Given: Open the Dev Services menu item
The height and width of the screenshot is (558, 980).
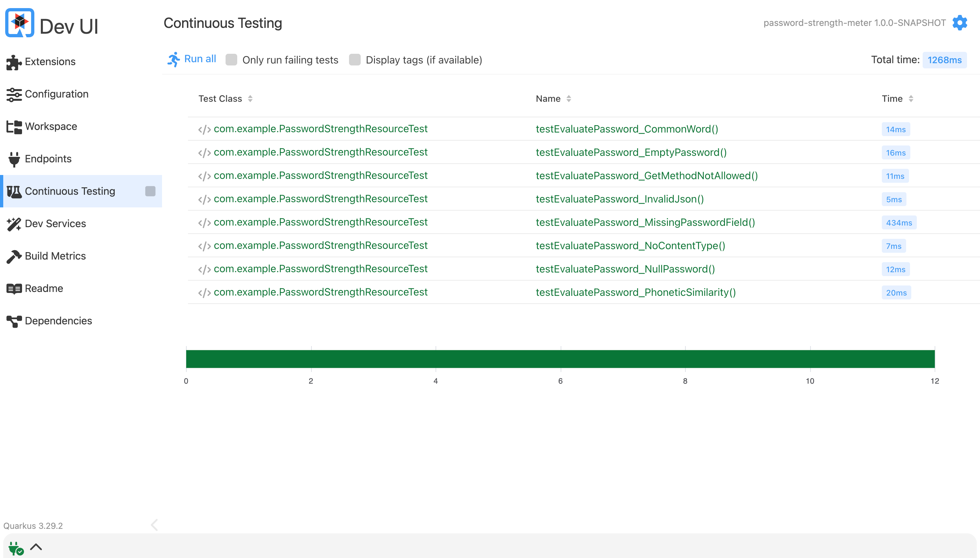Looking at the screenshot, I should (55, 224).
